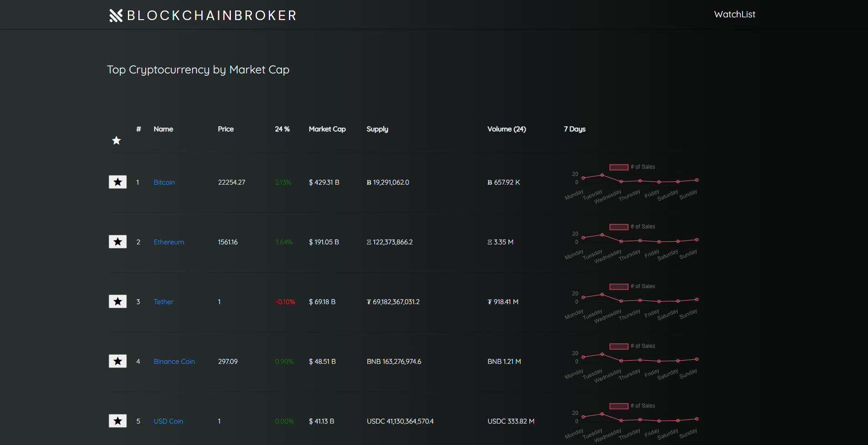
Task: Click the '# of Sales' legend on Bitcoin's chart
Action: point(642,166)
